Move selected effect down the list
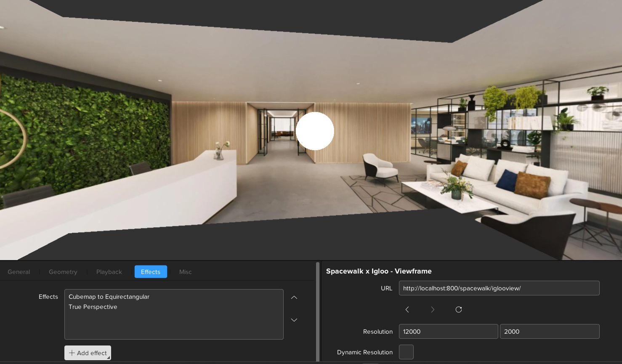Image resolution: width=622 pixels, height=364 pixels. pyautogui.click(x=294, y=320)
